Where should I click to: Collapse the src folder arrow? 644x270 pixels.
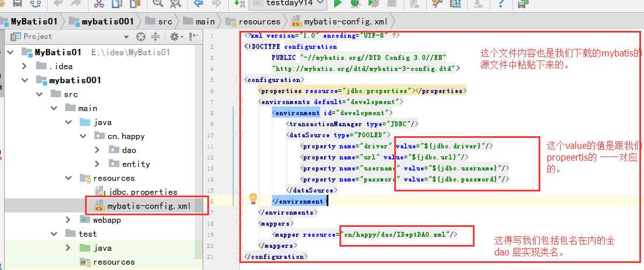(x=40, y=94)
